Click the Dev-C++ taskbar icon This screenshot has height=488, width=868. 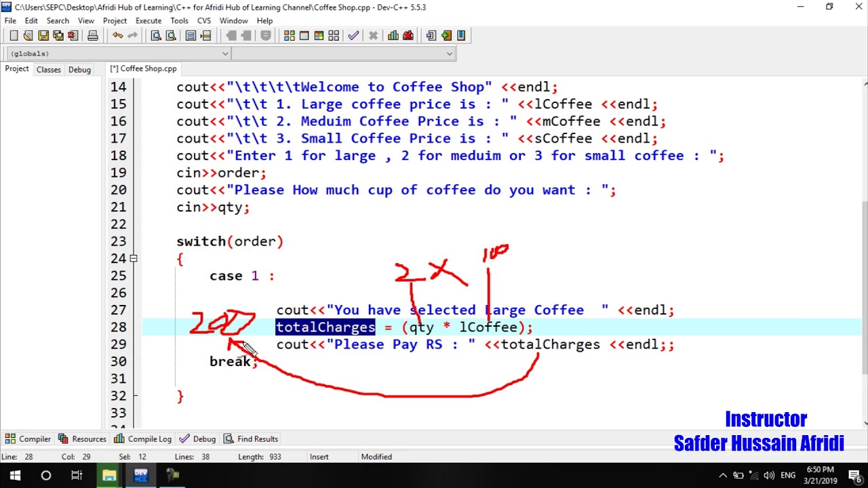point(141,476)
